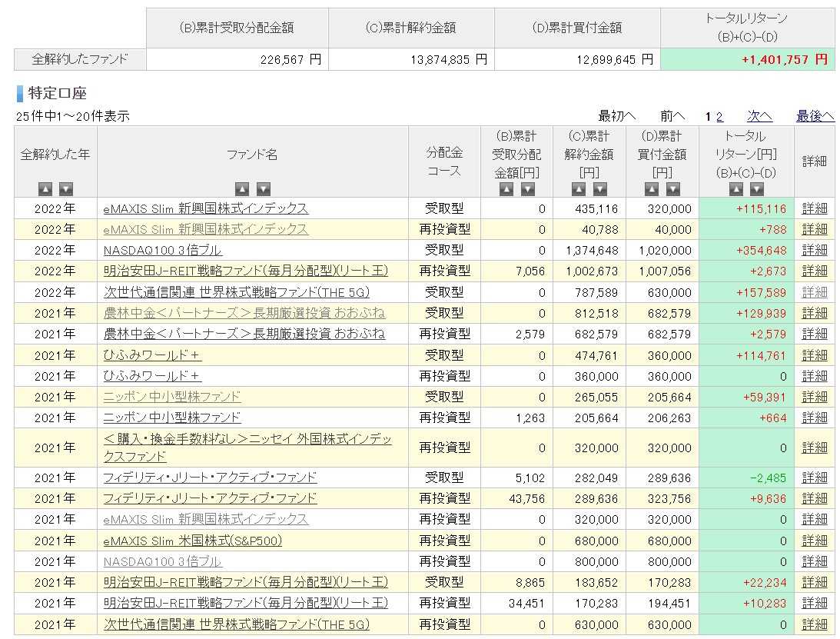Sort ファンド名 column ascending arrow
840x639 pixels.
(x=242, y=188)
